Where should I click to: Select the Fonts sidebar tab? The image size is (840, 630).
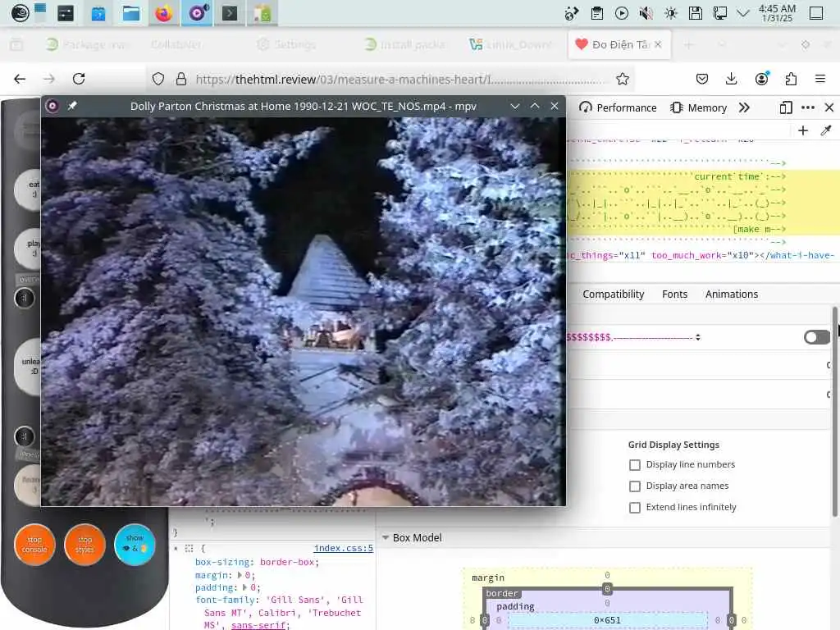pyautogui.click(x=674, y=294)
